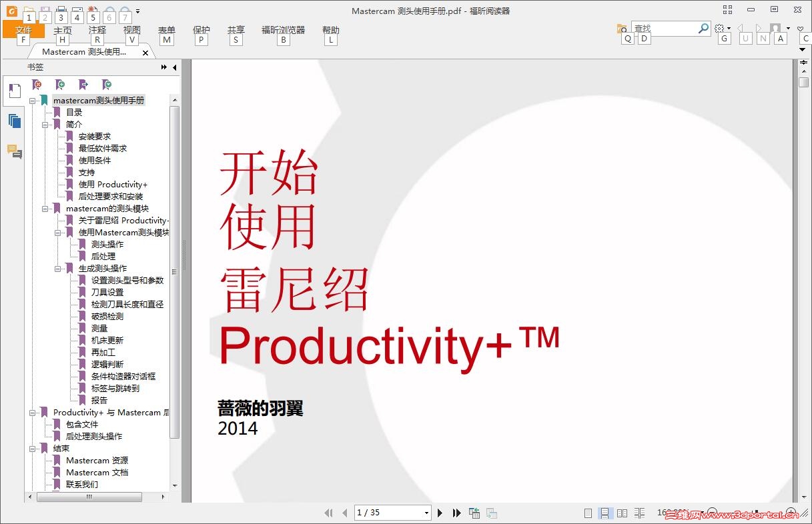Viewport: 812px width, 524px height.
Task: Click the document vertical scrollbar thumb
Action: pos(803,82)
